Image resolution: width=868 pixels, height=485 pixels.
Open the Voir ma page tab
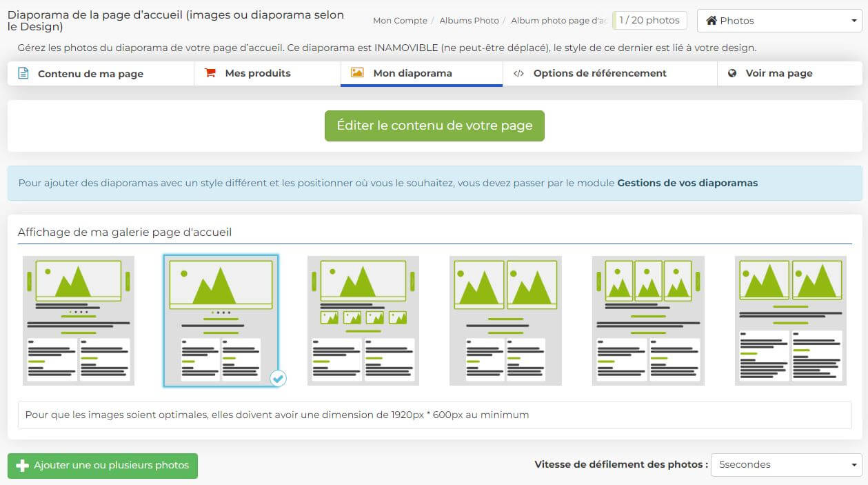[x=789, y=73]
